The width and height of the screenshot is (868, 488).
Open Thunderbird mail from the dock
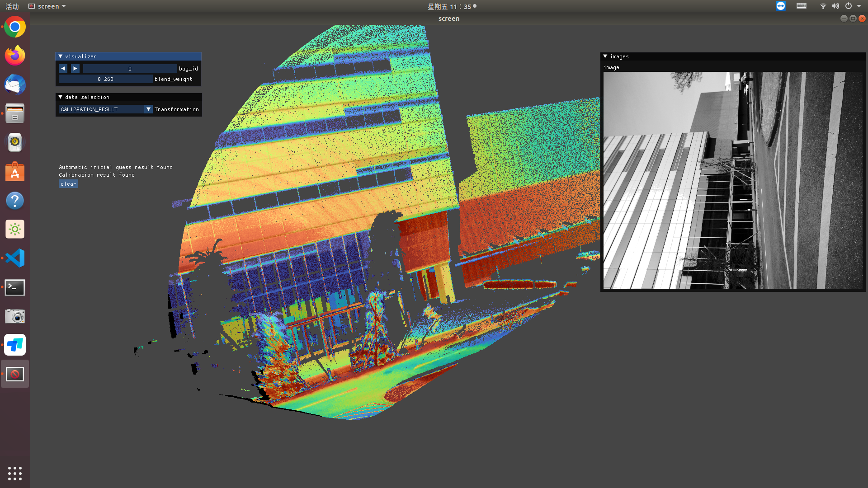click(14, 84)
